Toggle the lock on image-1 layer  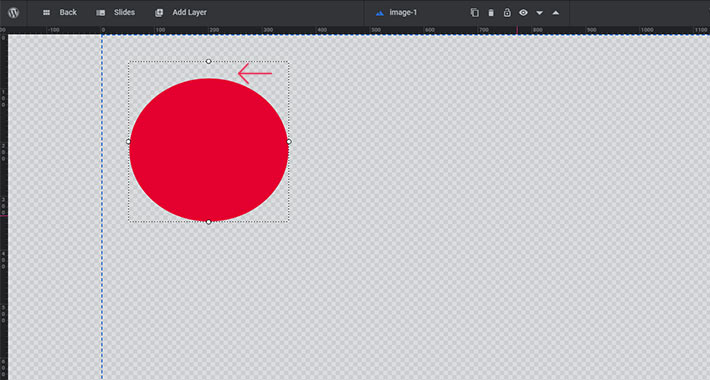coord(507,13)
